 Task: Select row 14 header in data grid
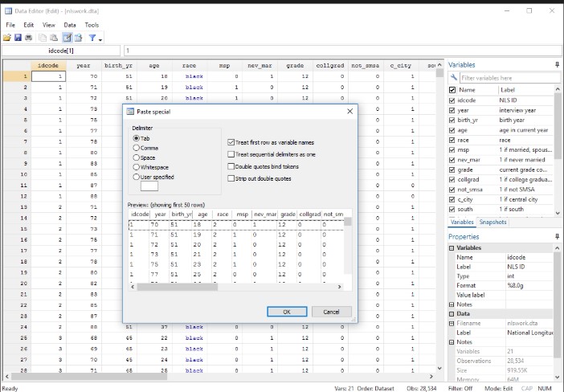coord(17,218)
